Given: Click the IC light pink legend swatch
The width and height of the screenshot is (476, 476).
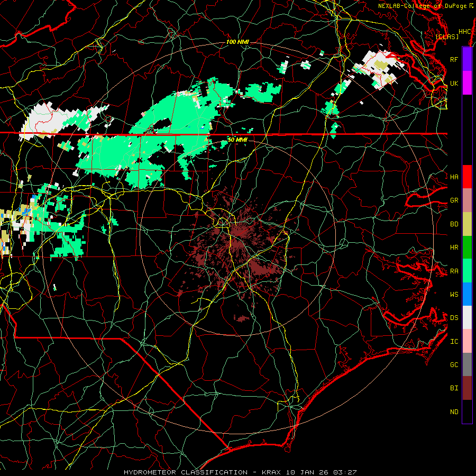Looking at the screenshot, I should pyautogui.click(x=467, y=341).
